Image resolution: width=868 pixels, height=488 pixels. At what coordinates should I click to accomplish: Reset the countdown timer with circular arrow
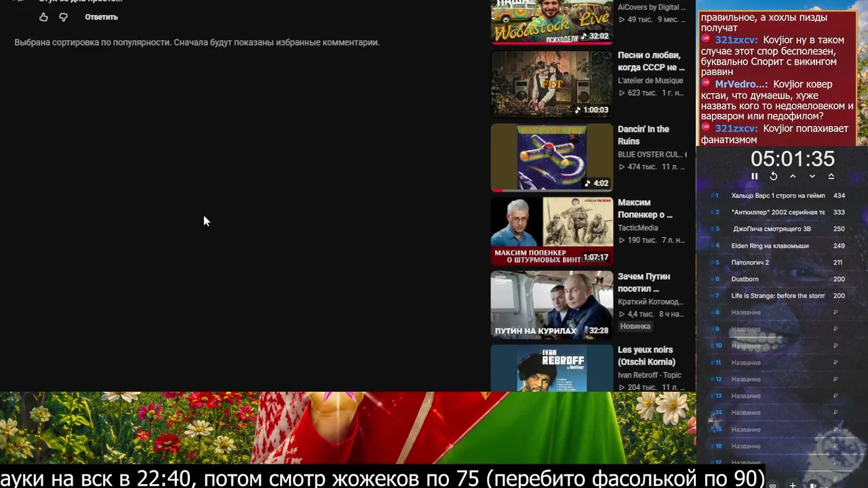click(x=773, y=176)
